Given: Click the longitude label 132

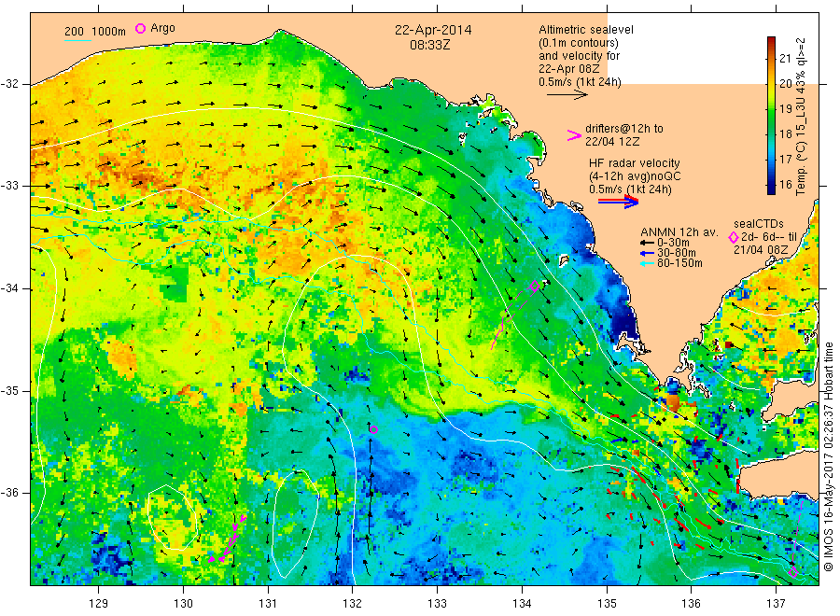Looking at the screenshot, I should click(353, 604).
